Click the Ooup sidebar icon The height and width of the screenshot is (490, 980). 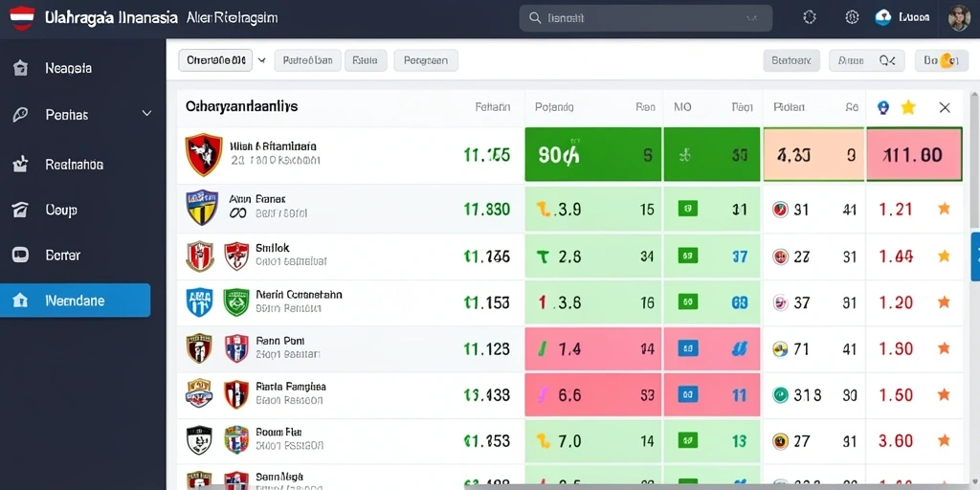click(x=20, y=210)
